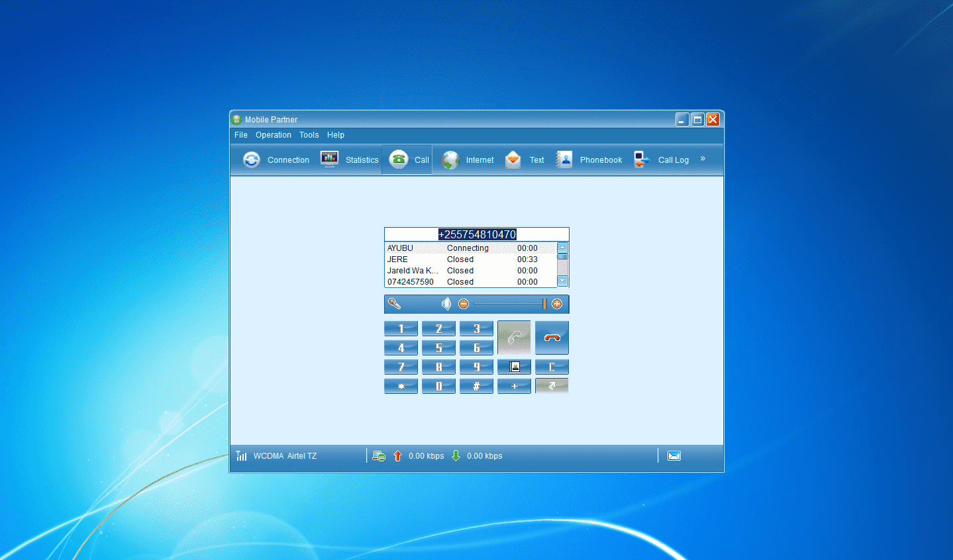Click the signal strength icon in status bar
953x560 pixels.
(x=242, y=455)
